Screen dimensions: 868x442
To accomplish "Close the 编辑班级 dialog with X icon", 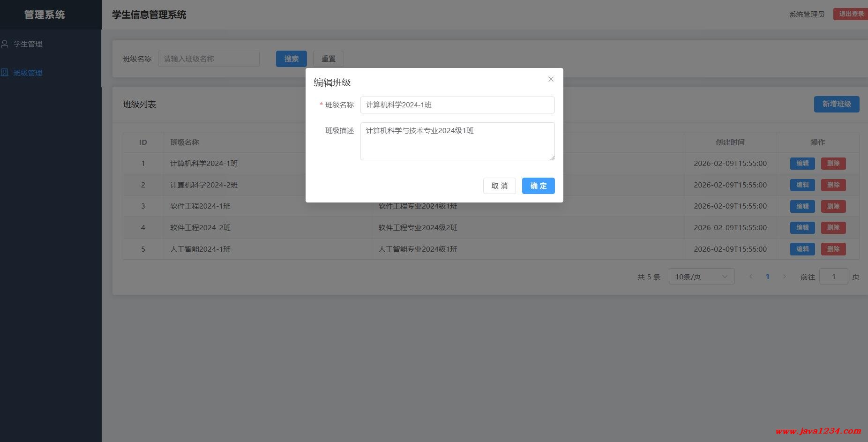I will click(551, 79).
